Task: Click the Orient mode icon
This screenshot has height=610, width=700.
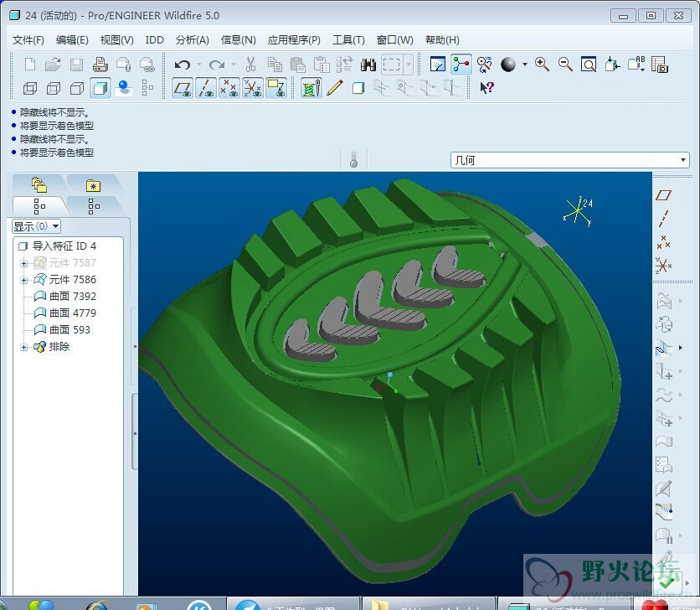Action: [x=484, y=65]
